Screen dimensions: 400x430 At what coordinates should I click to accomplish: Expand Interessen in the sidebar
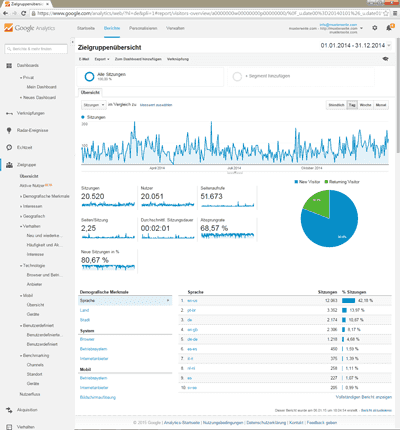(31, 206)
